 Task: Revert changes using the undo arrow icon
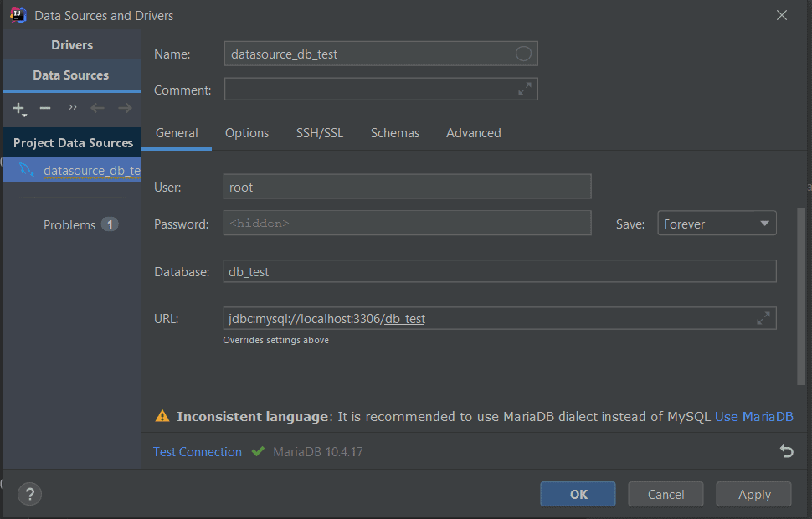(786, 451)
